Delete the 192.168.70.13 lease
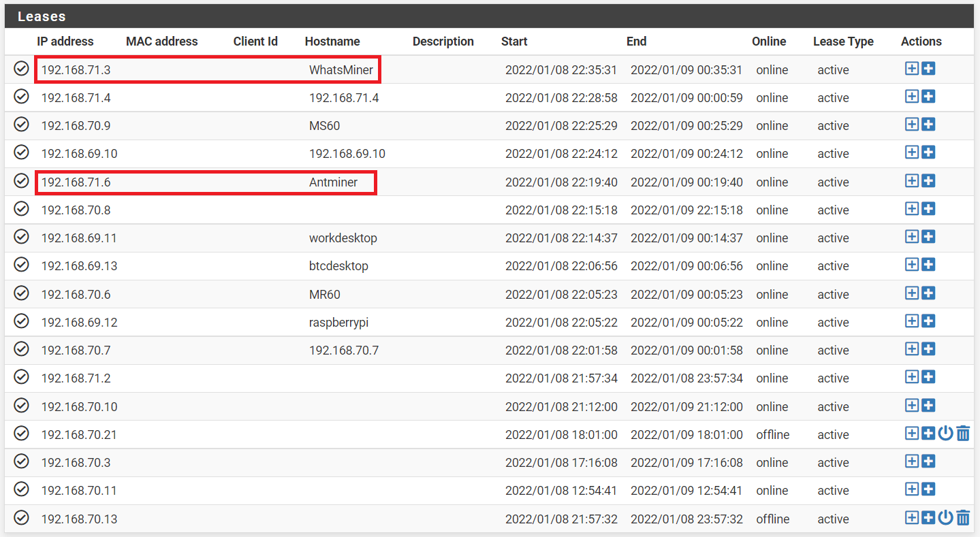The height and width of the screenshot is (537, 980). point(963,518)
